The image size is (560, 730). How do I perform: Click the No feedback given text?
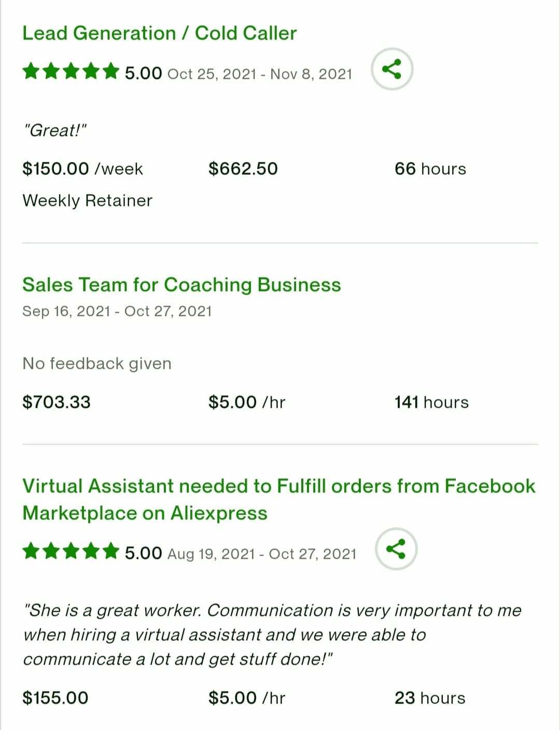pyautogui.click(x=97, y=363)
